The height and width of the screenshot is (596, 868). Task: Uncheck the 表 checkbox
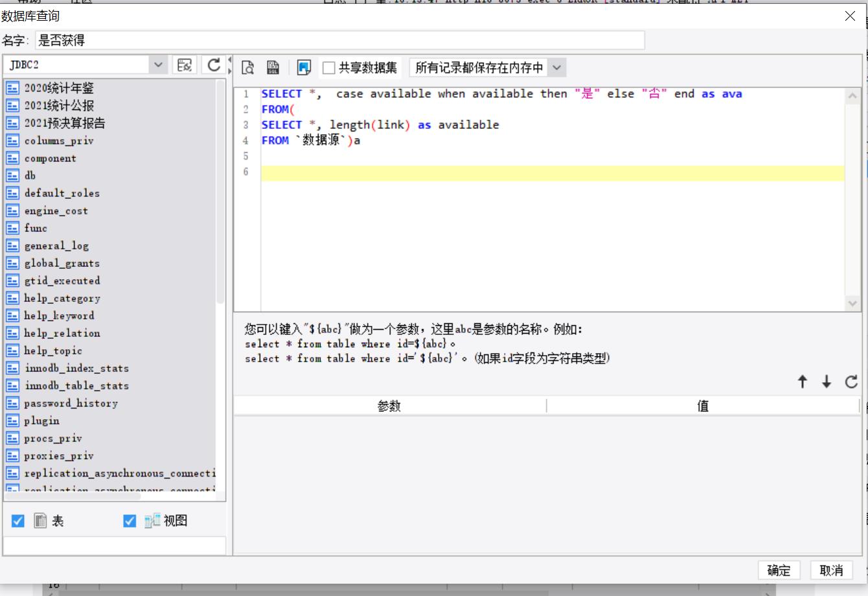[x=18, y=521]
